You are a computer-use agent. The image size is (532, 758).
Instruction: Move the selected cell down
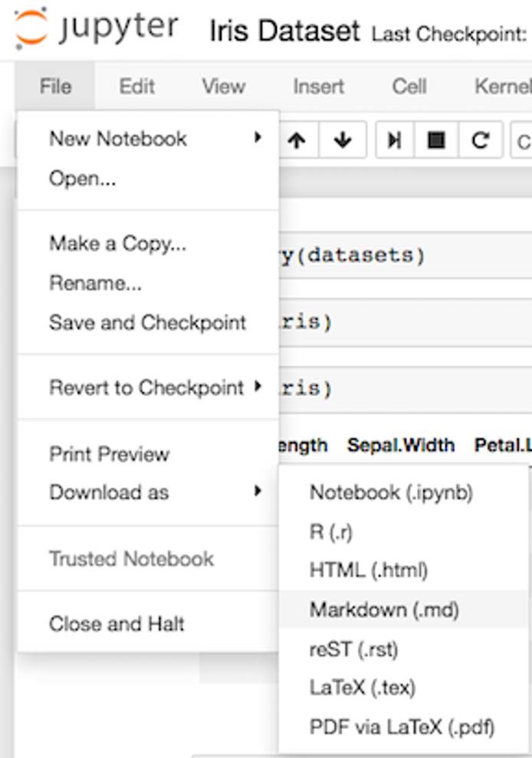343,139
